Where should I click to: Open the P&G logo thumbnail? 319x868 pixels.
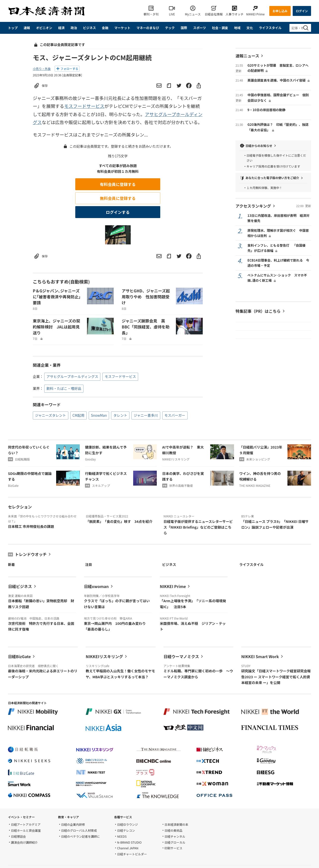pos(100,296)
